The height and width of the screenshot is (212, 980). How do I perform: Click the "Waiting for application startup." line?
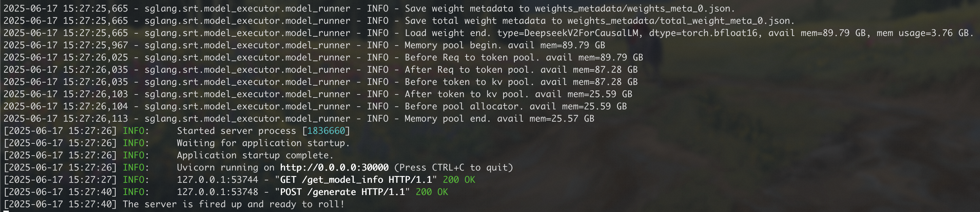(263, 143)
